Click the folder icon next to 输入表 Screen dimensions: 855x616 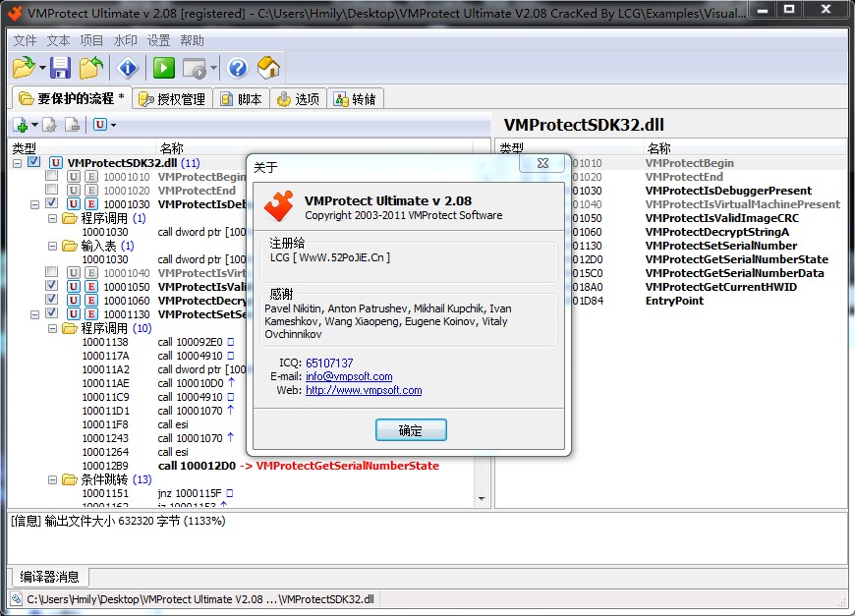[x=69, y=246]
